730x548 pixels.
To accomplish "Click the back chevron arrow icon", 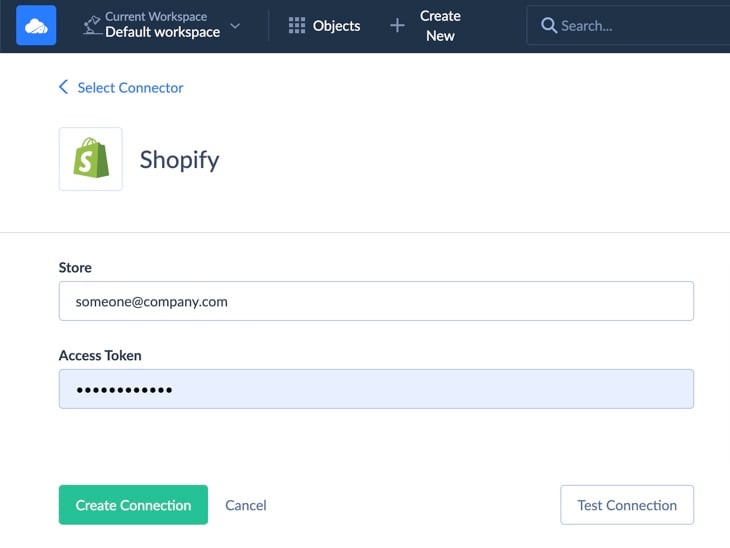I will point(63,87).
